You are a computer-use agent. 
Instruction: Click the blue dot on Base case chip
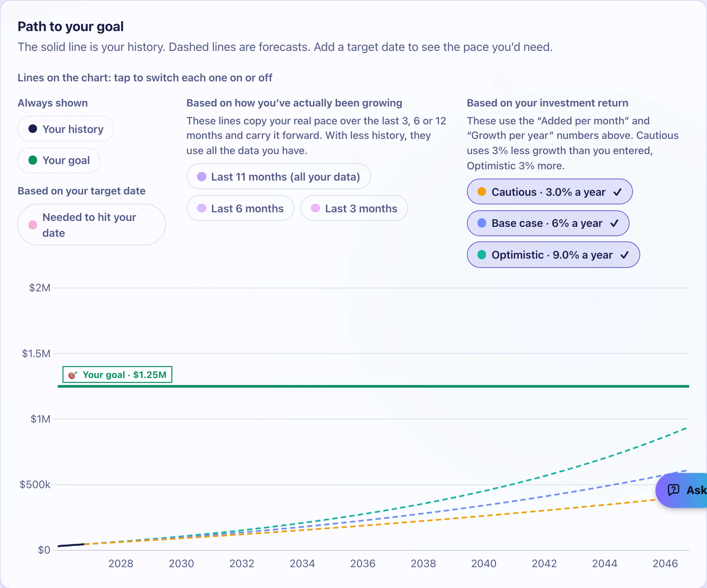coord(482,223)
